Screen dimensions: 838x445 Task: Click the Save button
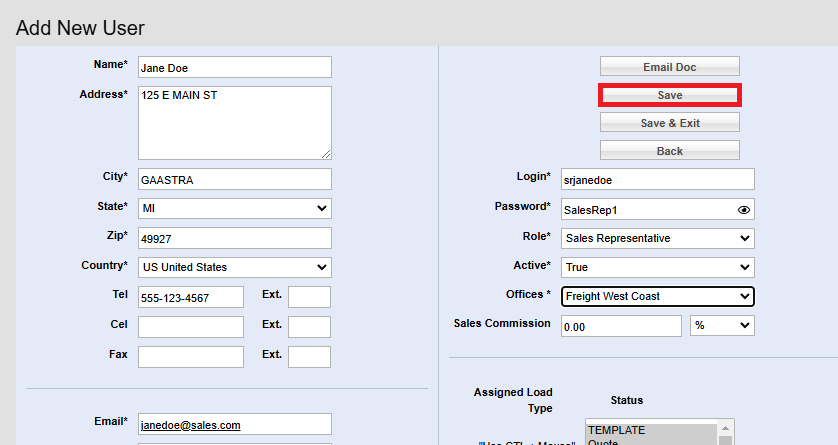(669, 95)
